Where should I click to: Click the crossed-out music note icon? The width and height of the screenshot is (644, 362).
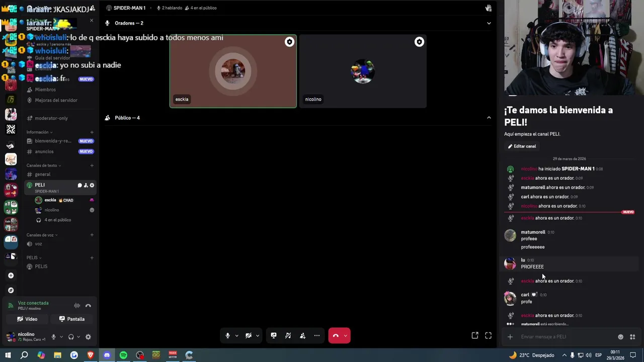(x=288, y=335)
